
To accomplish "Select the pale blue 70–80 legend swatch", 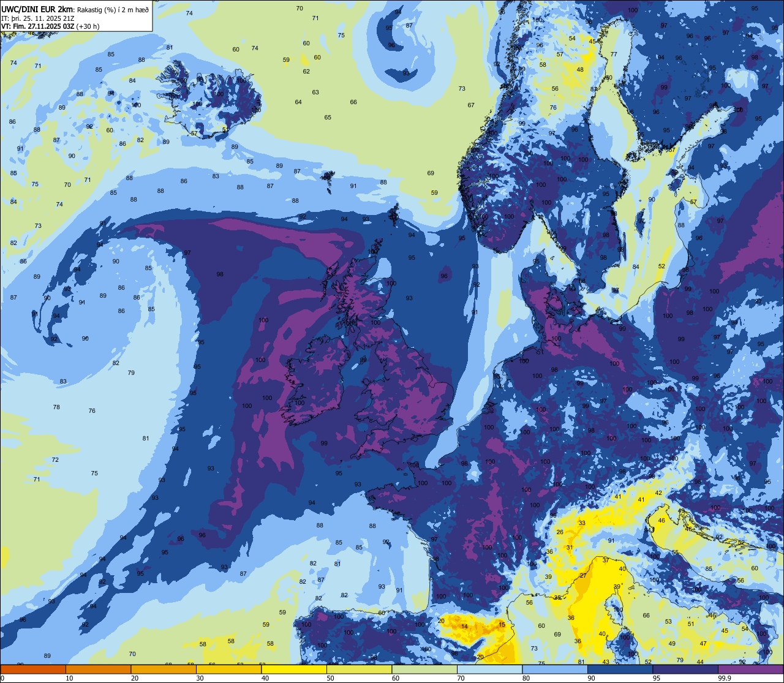I will click(x=490, y=669).
